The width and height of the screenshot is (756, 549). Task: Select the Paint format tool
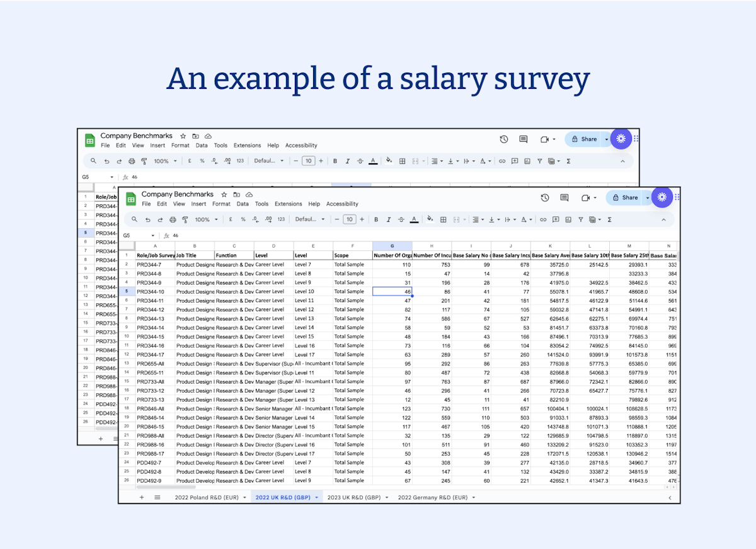coord(185,219)
